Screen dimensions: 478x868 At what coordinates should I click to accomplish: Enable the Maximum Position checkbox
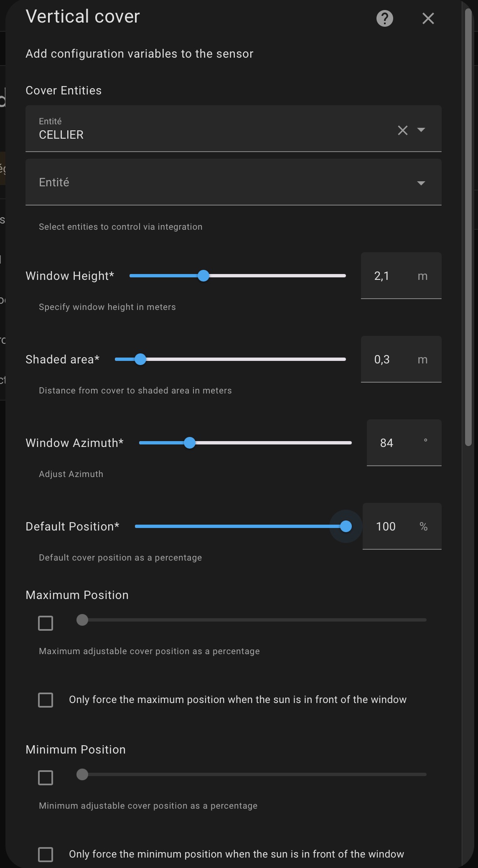46,623
